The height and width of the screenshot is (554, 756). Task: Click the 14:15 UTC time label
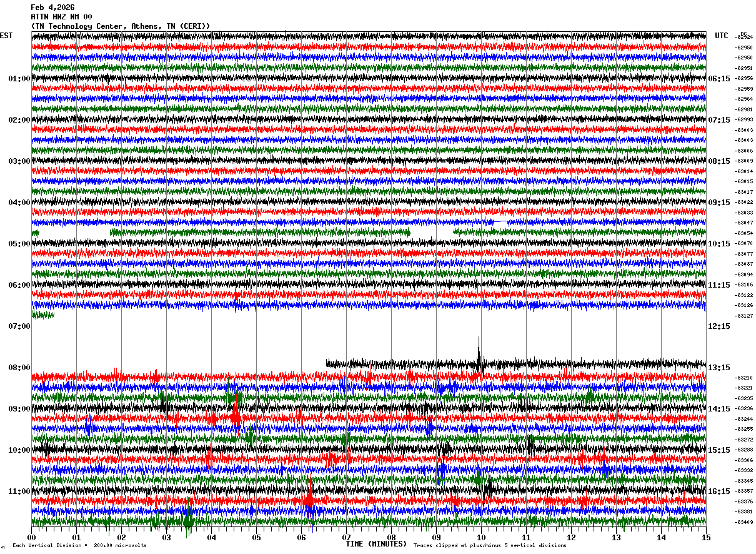click(719, 409)
